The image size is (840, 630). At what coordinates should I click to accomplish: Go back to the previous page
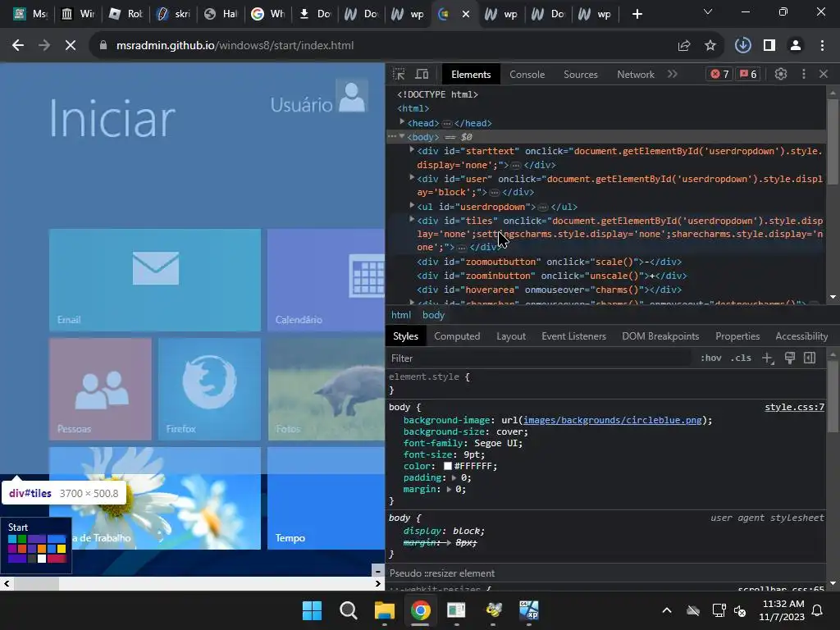click(18, 46)
